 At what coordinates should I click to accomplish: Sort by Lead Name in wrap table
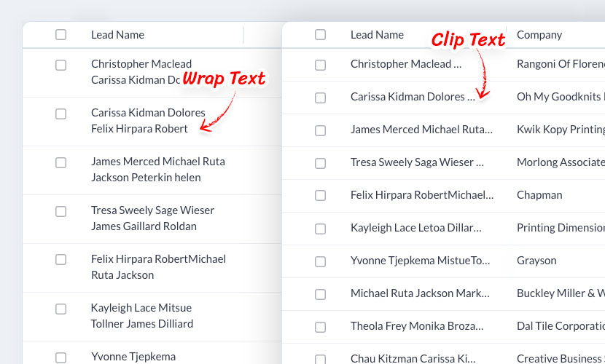click(117, 35)
